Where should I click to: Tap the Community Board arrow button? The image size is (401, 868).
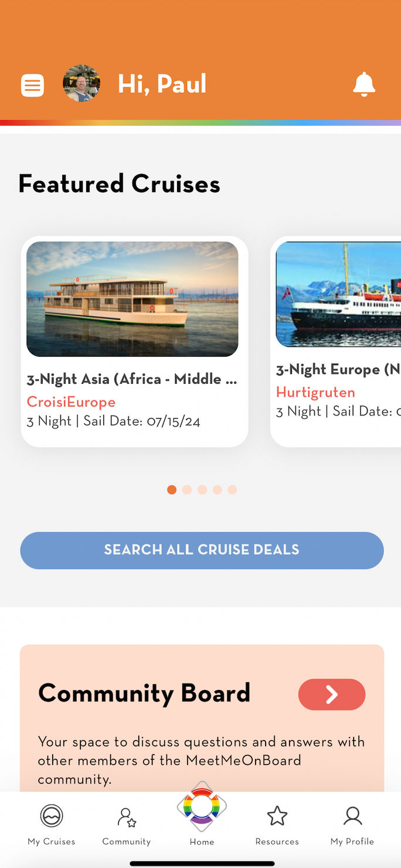click(x=332, y=694)
